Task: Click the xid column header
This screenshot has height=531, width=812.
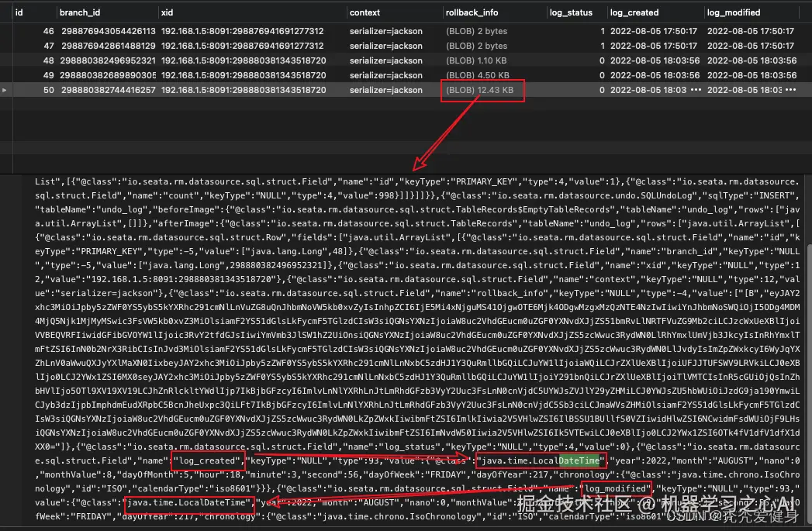Action: 167,12
